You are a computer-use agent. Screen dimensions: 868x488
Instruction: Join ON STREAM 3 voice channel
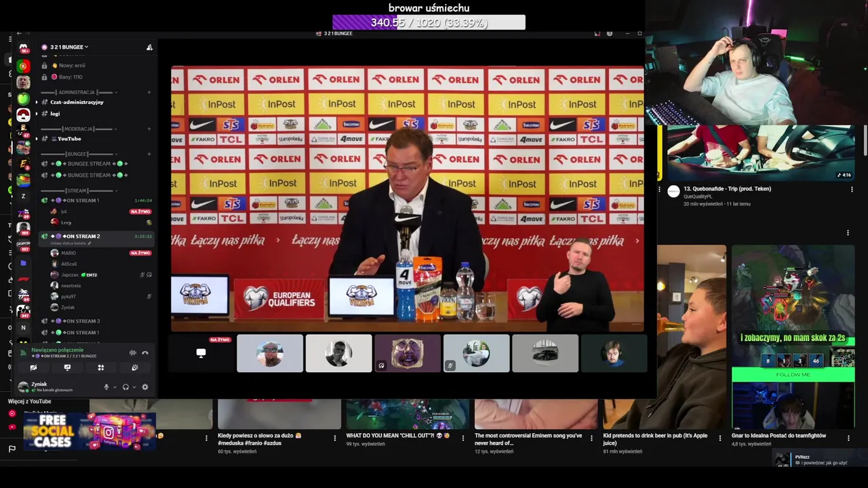pos(96,321)
